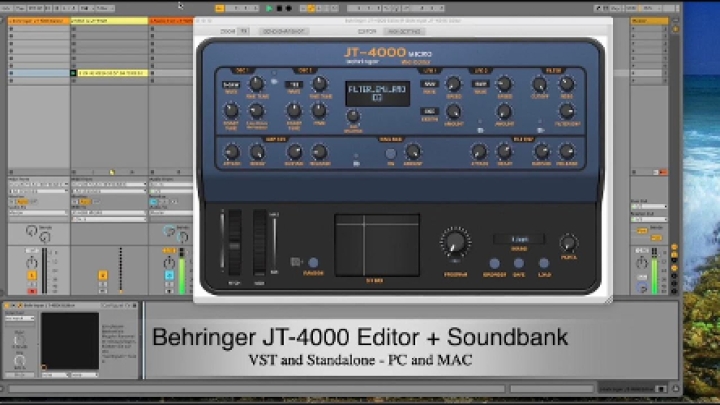This screenshot has width=720, height=405.
Task: Click inside the synth's XY Mod pad
Action: 377,245
